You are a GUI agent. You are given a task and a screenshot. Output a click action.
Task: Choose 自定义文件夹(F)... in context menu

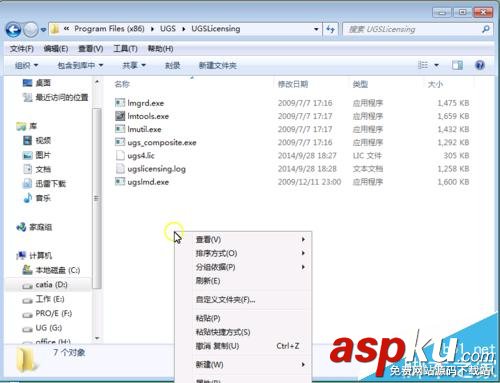click(243, 300)
